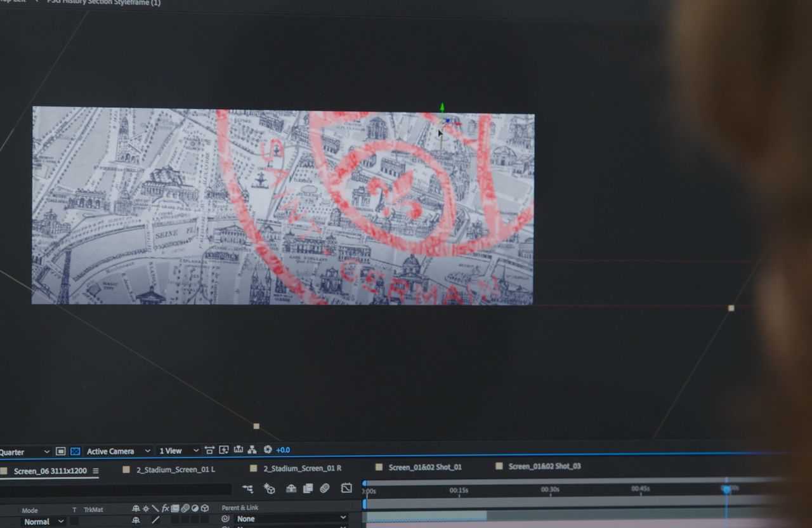This screenshot has width=812, height=528.
Task: Switch to the 2_Stadium_Screen_01 L tab
Action: pos(175,469)
